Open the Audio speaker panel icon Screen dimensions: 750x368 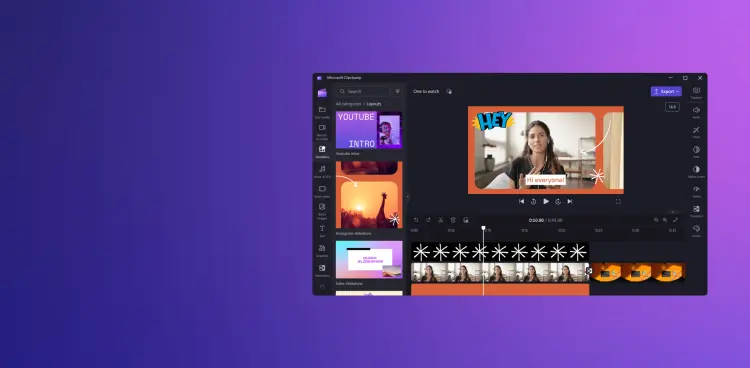click(696, 110)
